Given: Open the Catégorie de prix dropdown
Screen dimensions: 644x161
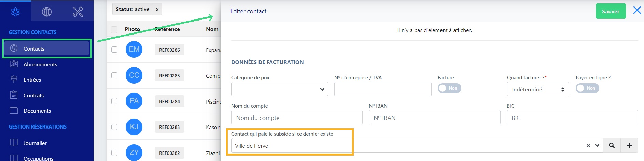Looking at the screenshot, I should [279, 89].
